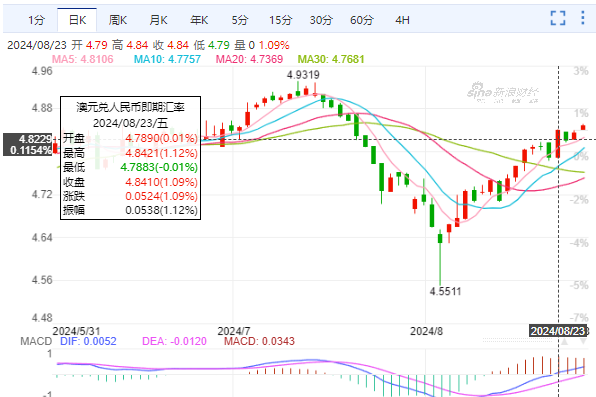Click the 4.56 price axis label
596x397 pixels.
tap(42, 280)
